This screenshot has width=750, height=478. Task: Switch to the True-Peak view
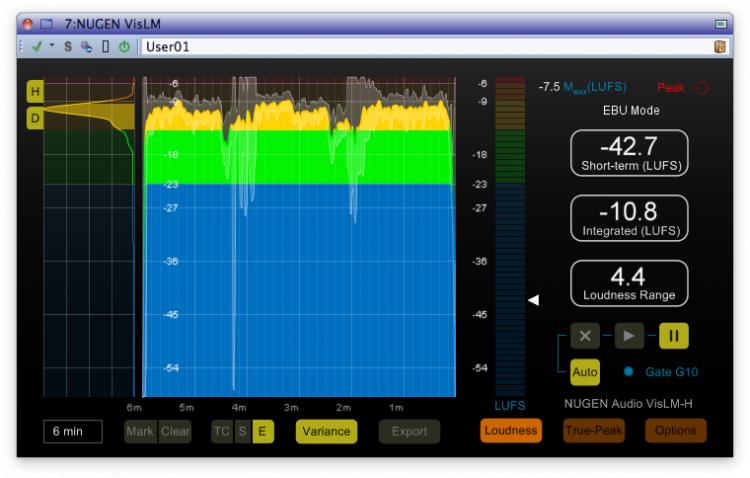tap(594, 431)
